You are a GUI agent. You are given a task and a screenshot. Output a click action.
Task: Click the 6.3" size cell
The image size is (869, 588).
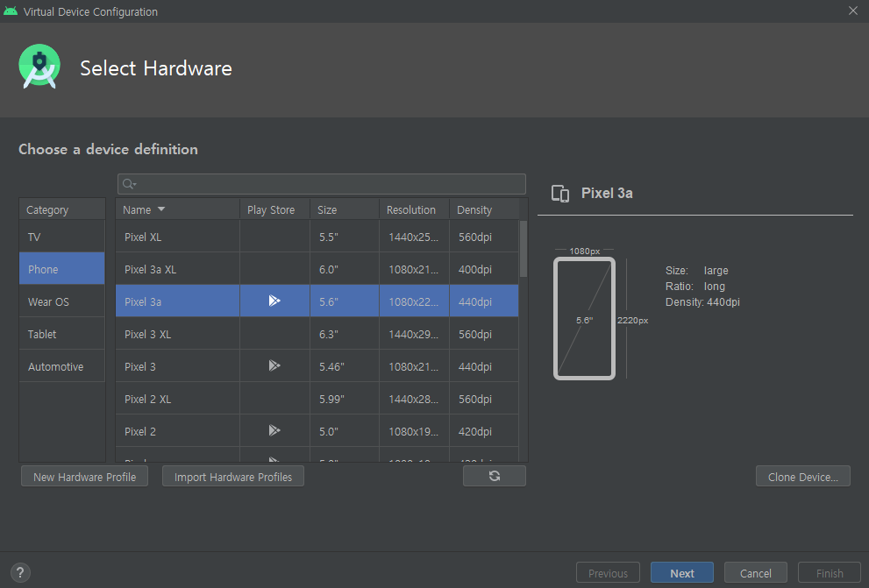(344, 334)
